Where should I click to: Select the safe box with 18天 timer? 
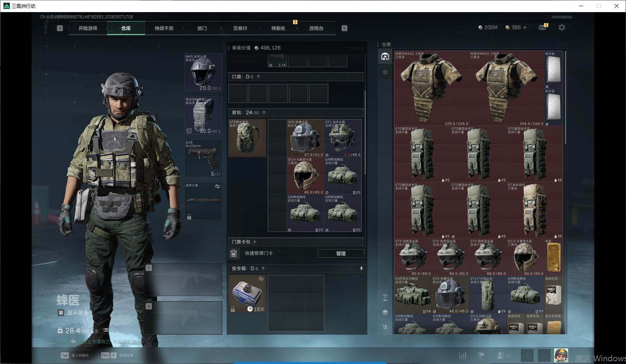click(247, 294)
